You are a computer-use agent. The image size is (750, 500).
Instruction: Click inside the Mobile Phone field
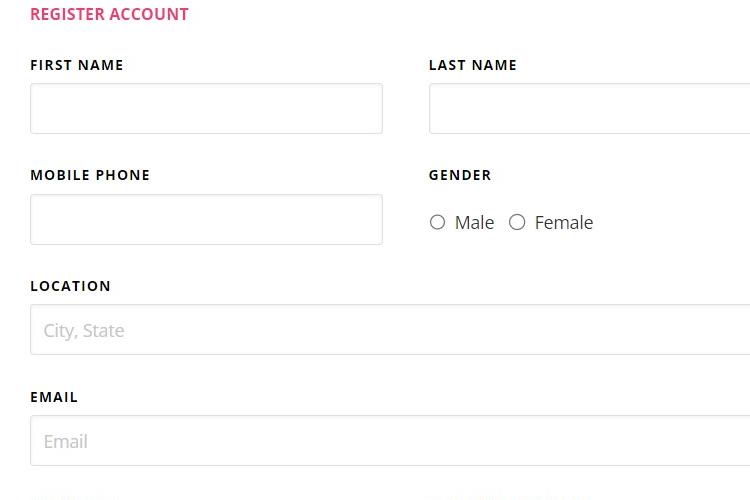(x=206, y=220)
